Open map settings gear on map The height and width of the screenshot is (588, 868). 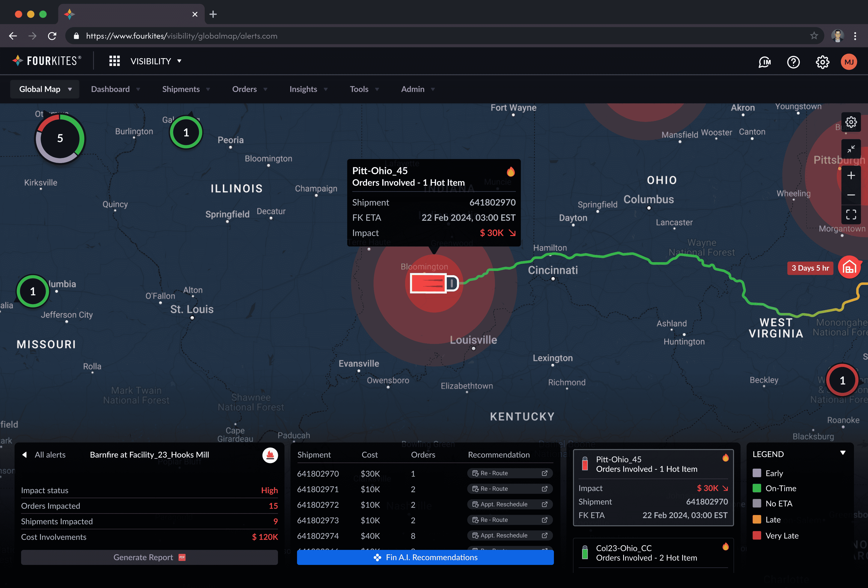851,122
